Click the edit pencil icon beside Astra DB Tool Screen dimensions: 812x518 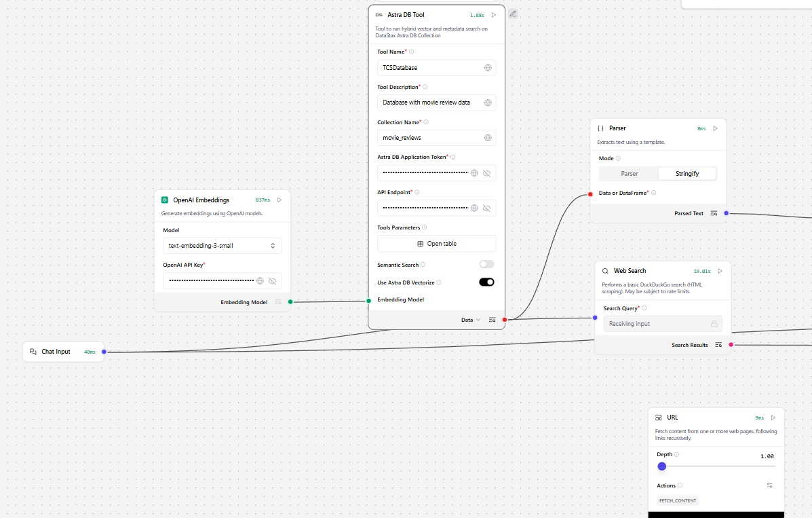pos(514,14)
